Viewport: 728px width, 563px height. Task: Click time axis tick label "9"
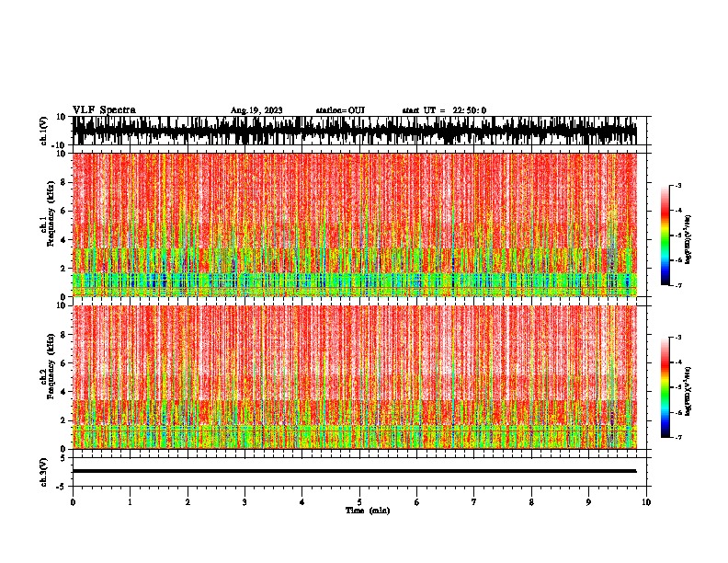click(x=588, y=502)
